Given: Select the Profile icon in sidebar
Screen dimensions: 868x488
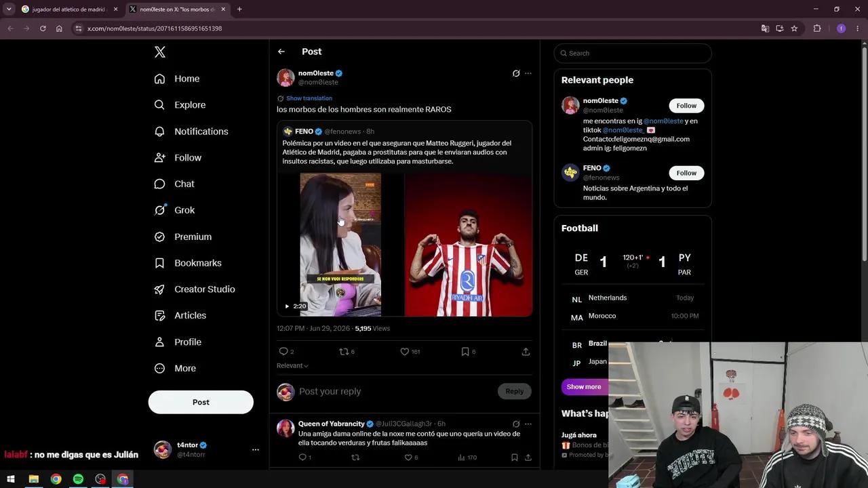Looking at the screenshot, I should (x=160, y=342).
